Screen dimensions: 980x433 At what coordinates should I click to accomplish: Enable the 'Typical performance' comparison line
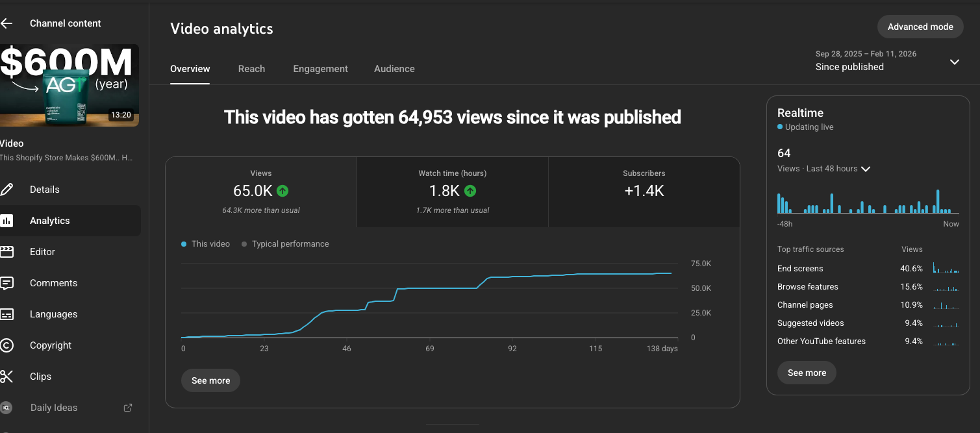click(288, 243)
